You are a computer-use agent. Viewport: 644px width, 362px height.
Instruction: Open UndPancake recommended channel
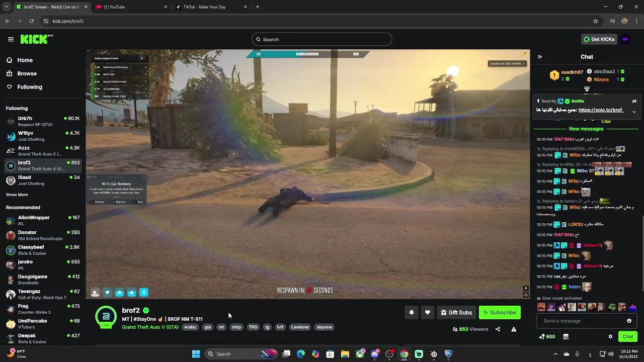click(x=43, y=324)
